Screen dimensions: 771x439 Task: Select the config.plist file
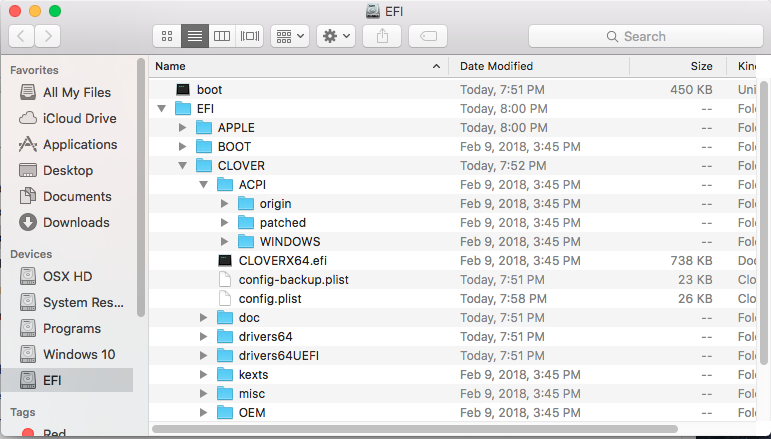point(270,299)
